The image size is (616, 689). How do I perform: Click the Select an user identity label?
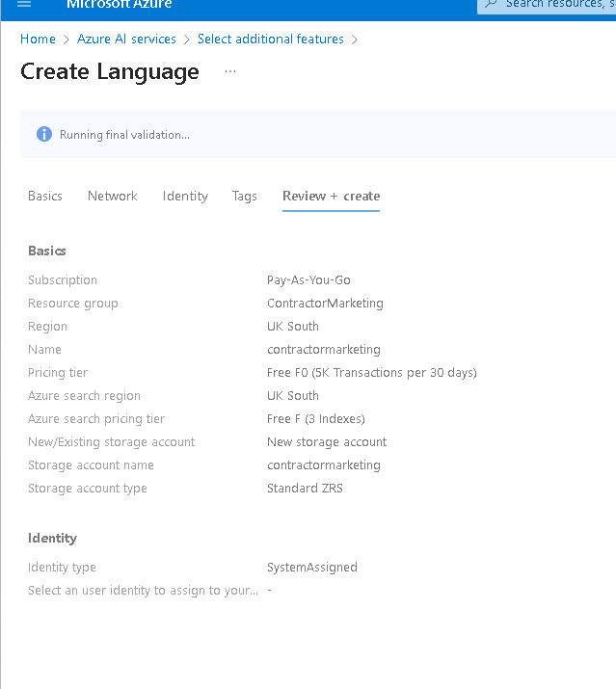click(143, 591)
